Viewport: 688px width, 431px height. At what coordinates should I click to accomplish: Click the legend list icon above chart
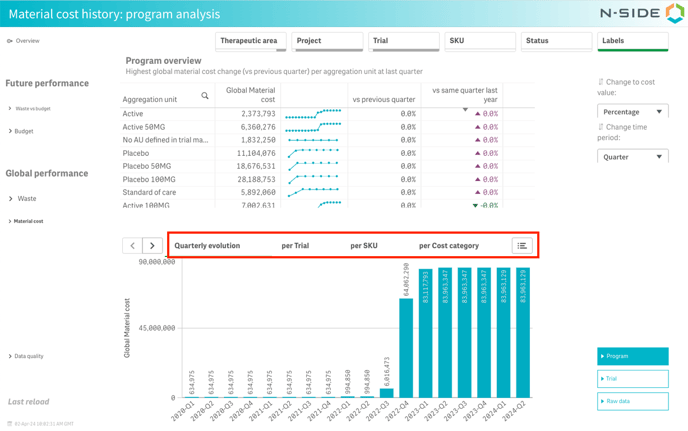tap(522, 245)
